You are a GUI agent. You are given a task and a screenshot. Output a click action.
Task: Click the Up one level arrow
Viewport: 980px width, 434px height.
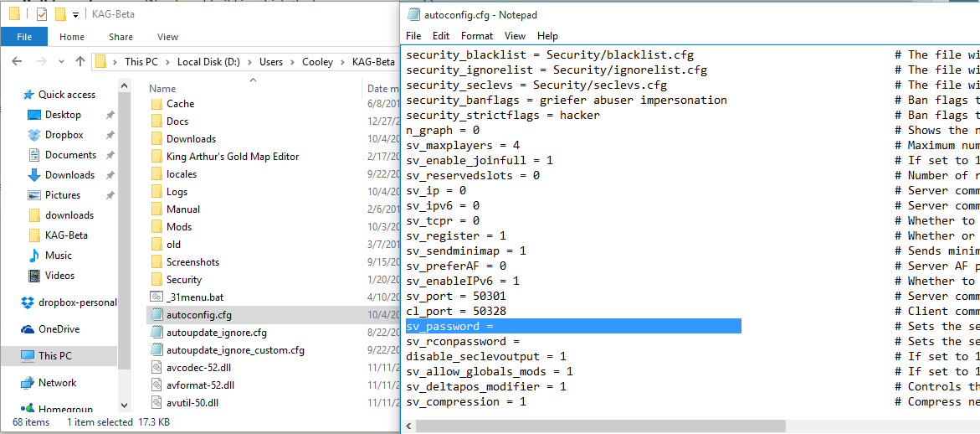click(80, 61)
